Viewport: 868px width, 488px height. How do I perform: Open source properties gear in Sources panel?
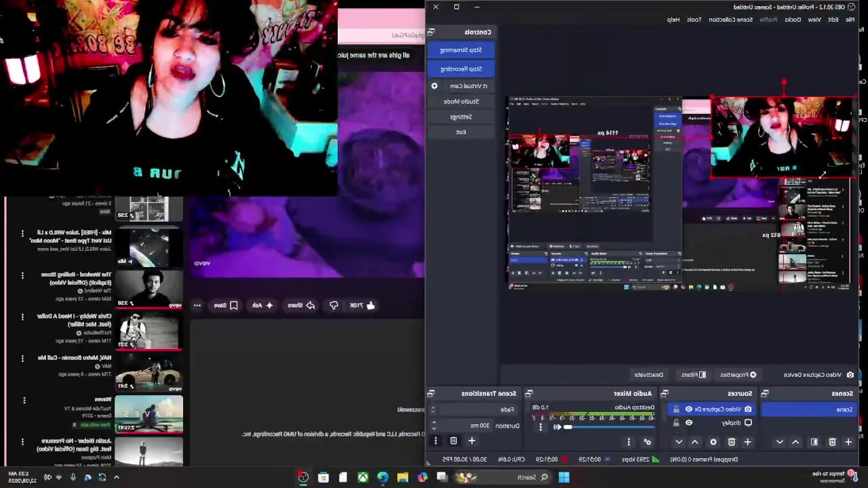point(713,442)
